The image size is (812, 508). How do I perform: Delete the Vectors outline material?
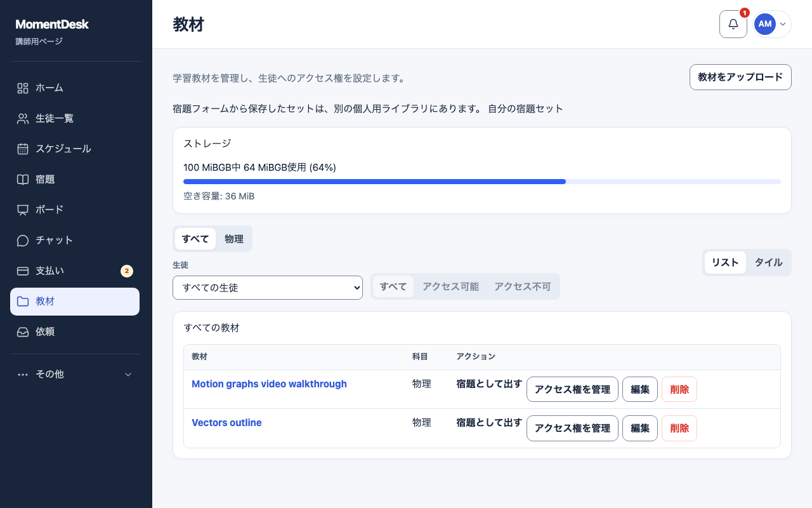click(x=679, y=428)
